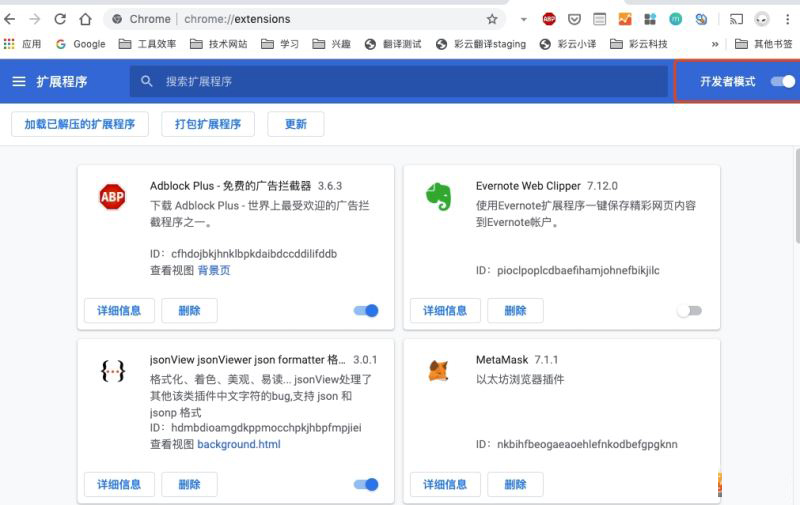800x505 pixels.
Task: Bookmark this page with the star
Action: click(492, 19)
